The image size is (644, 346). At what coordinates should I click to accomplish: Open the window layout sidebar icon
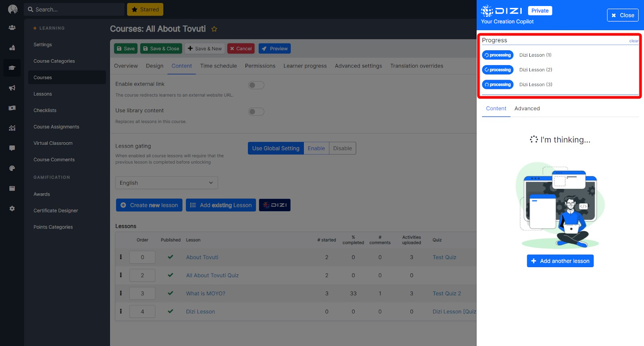[12, 188]
